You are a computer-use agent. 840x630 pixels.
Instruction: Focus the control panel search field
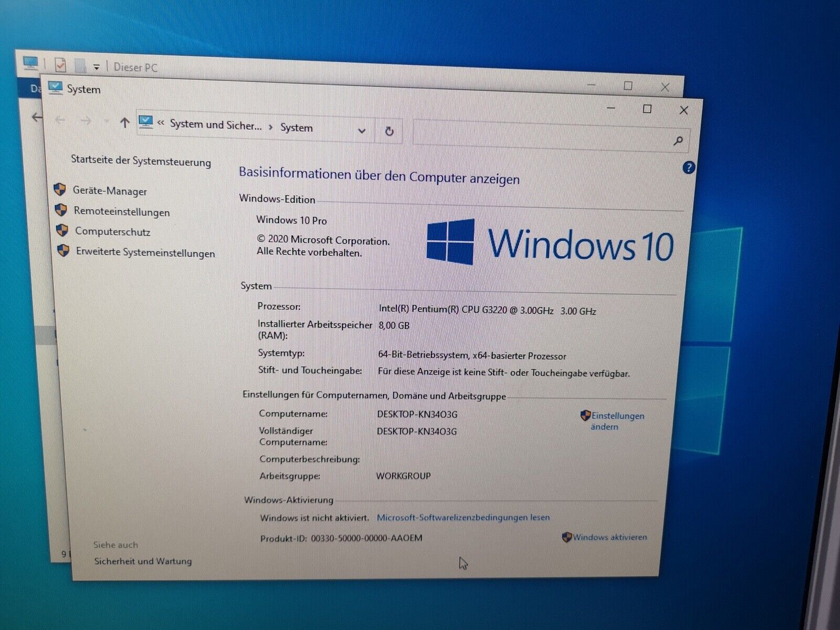point(541,138)
